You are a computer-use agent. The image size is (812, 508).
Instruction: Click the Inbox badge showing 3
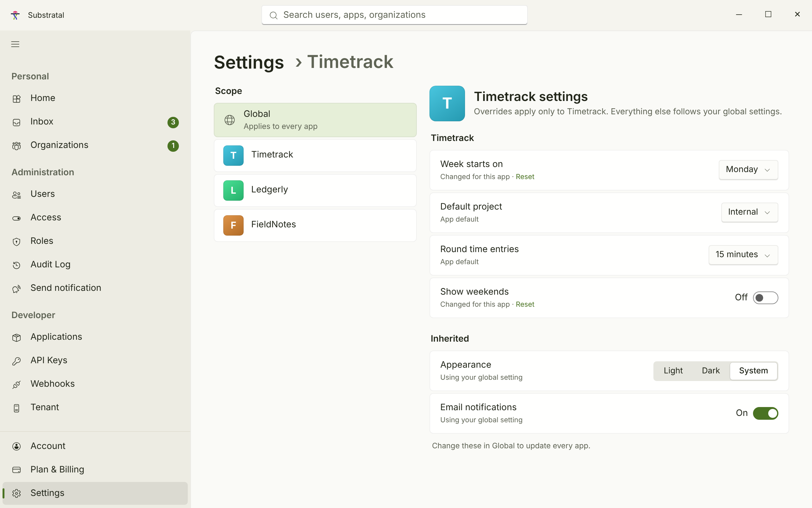(173, 122)
